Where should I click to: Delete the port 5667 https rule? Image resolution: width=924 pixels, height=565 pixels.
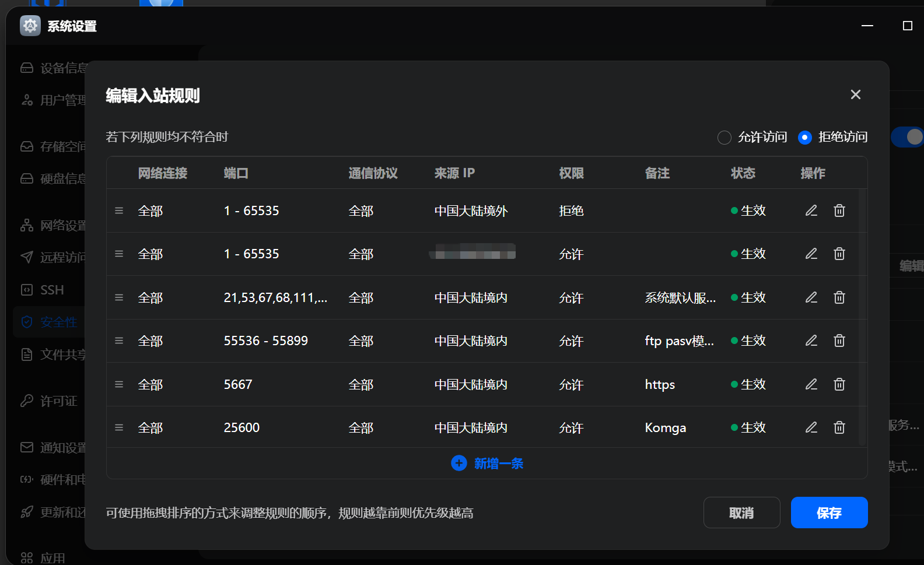(839, 384)
